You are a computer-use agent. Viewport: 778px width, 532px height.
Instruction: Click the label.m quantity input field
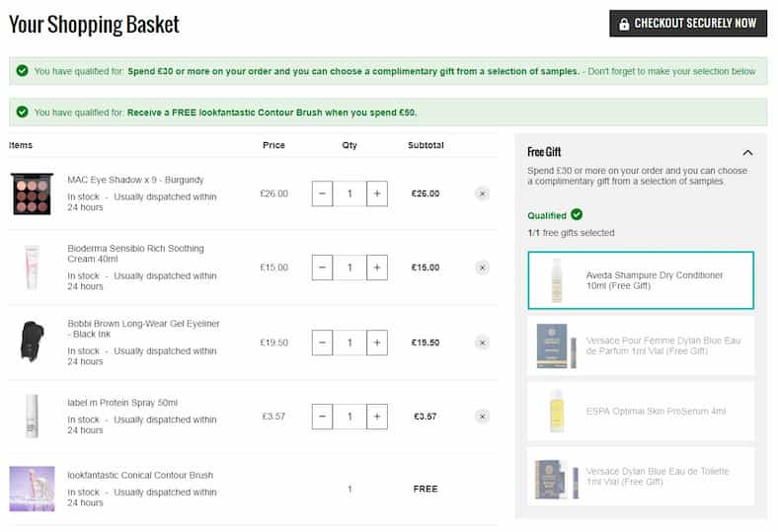point(350,417)
